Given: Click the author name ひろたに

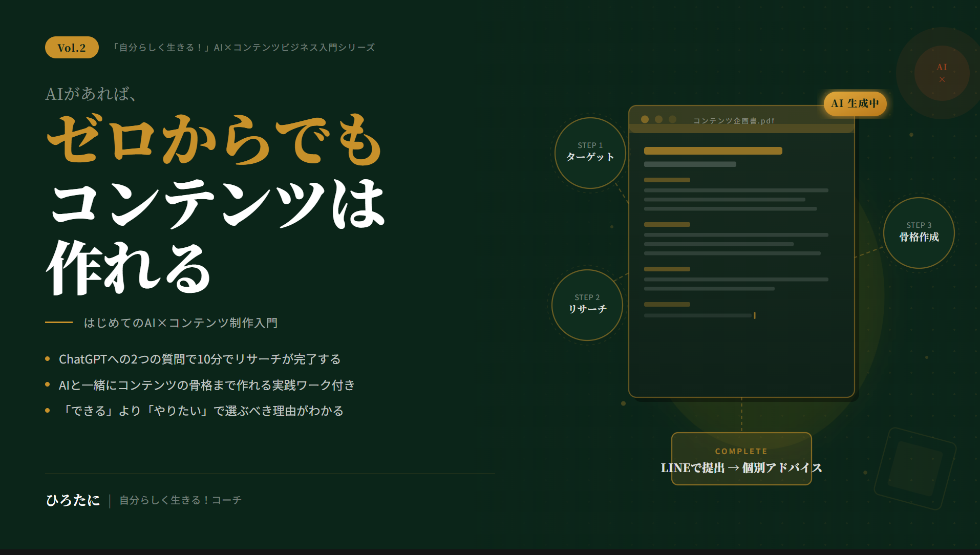Looking at the screenshot, I should click(x=73, y=500).
